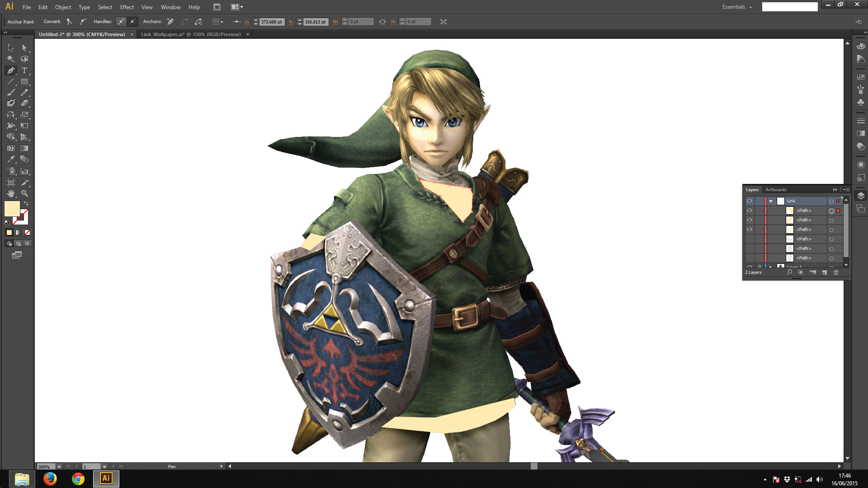Choose the Magic Wand tool

tap(11, 59)
